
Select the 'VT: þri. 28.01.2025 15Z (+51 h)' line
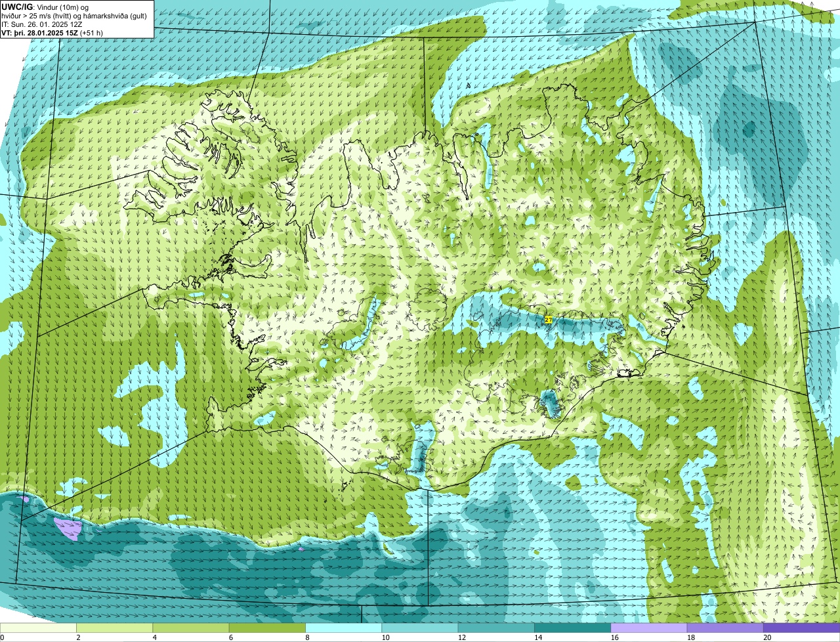pos(52,33)
